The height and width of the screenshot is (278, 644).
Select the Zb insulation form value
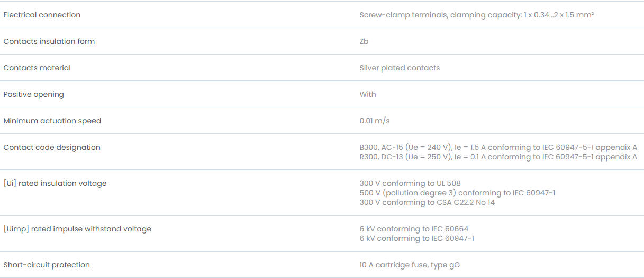tap(364, 41)
